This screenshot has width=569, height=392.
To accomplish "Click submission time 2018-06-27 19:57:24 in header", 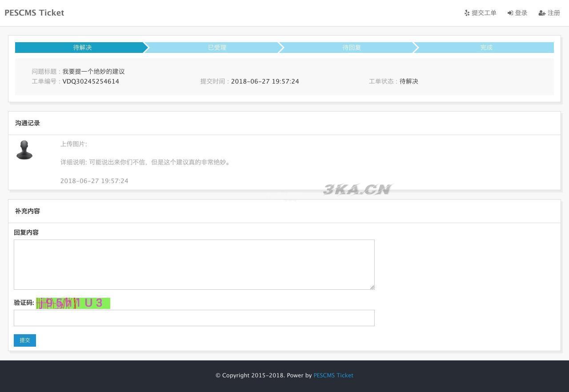I will coord(265,81).
